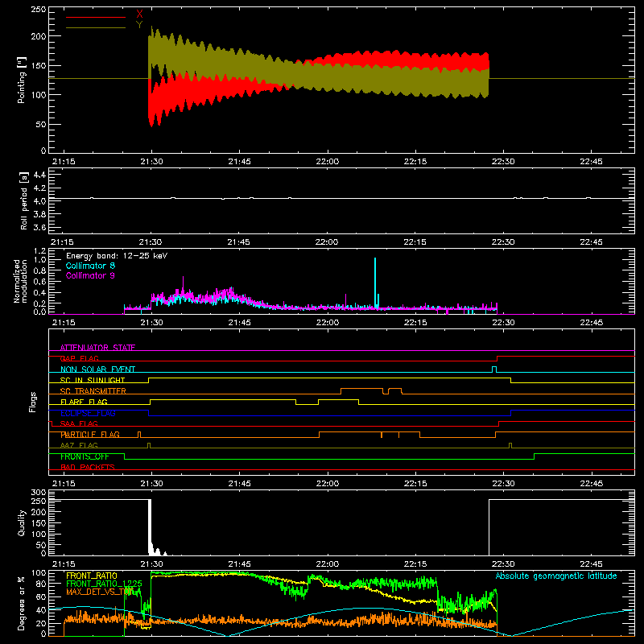Click the Flags axis title
The width and height of the screenshot is (644, 644).
pyautogui.click(x=33, y=402)
